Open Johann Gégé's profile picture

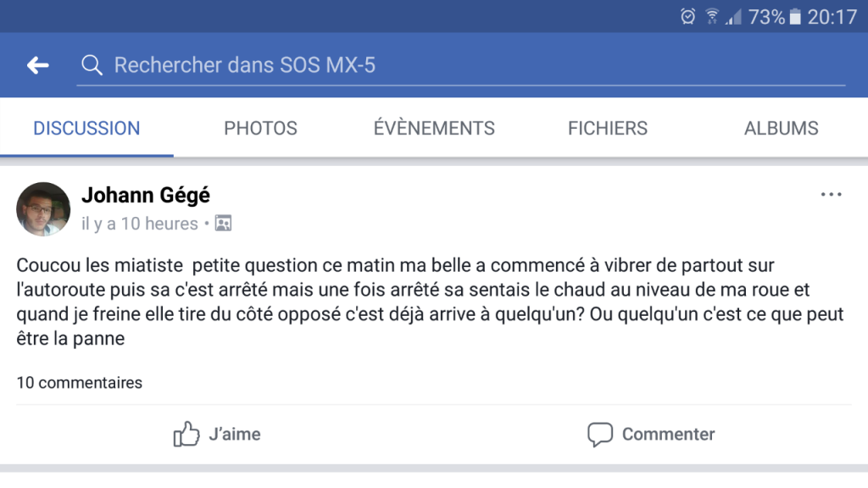click(x=43, y=209)
